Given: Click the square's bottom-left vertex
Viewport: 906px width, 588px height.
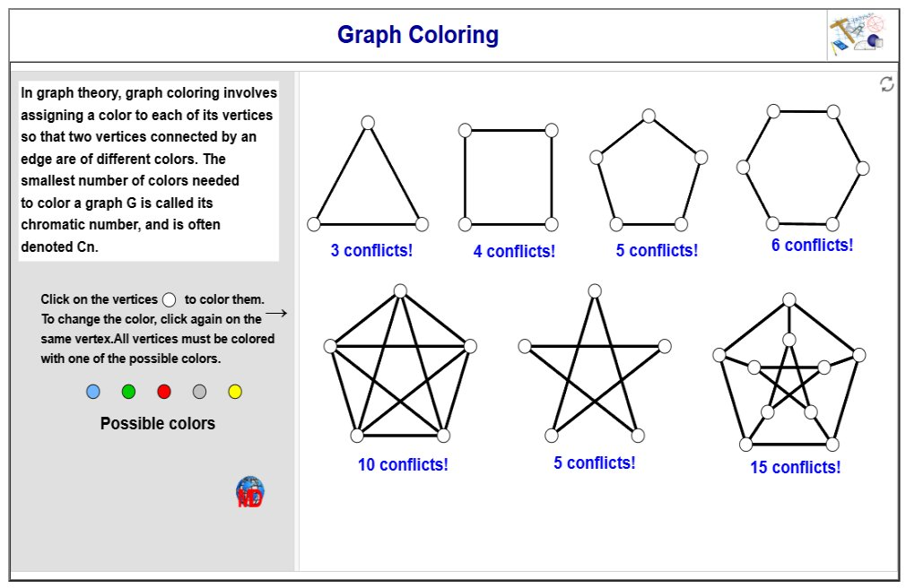Looking at the screenshot, I should pyautogui.click(x=465, y=224).
